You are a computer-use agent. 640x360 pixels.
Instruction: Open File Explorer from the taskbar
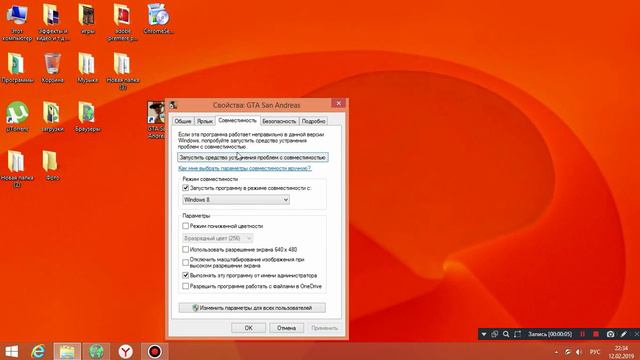pyautogui.click(x=67, y=351)
